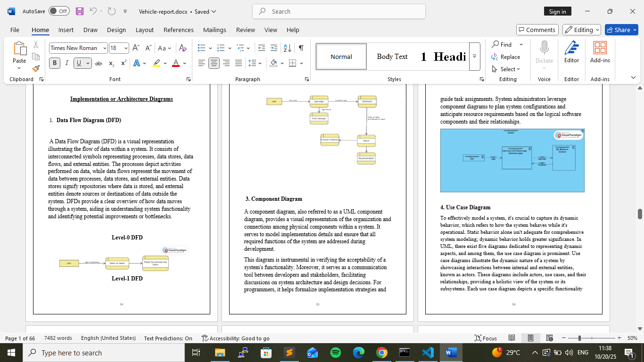
Task: Increase indent of the paragraph
Action: click(x=274, y=48)
